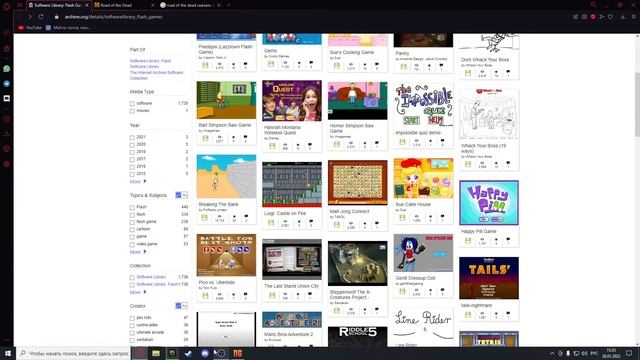Image resolution: width=640 pixels, height=360 pixels.
Task: Expand More under the Collection filter
Action: [x=138, y=292]
